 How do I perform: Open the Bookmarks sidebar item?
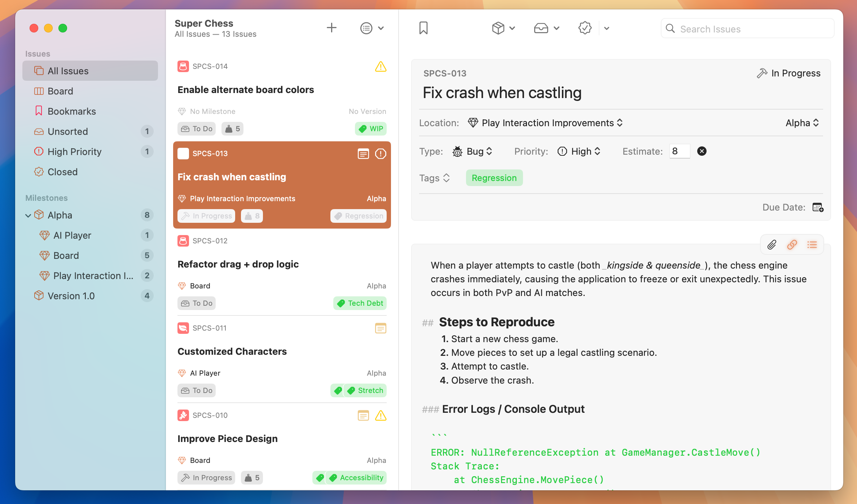click(x=71, y=111)
